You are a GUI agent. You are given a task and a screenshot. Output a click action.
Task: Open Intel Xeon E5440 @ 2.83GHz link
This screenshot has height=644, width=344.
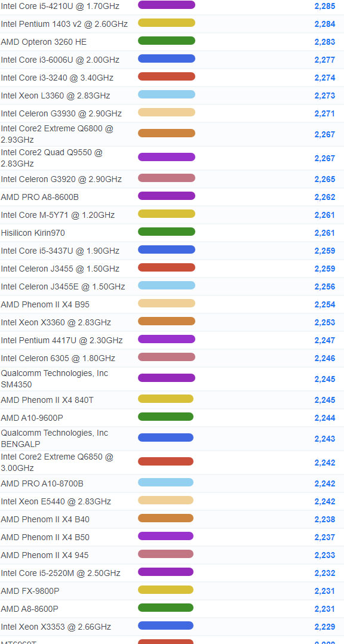[x=56, y=501]
